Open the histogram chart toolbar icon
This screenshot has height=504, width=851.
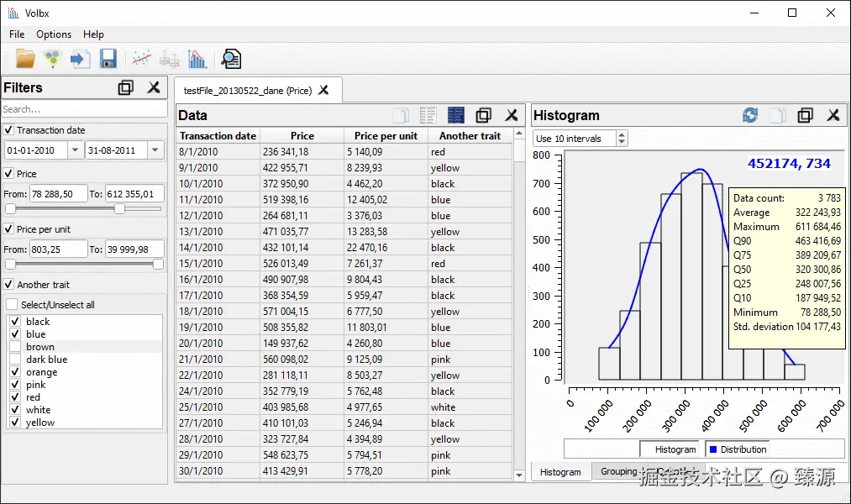coord(197,59)
